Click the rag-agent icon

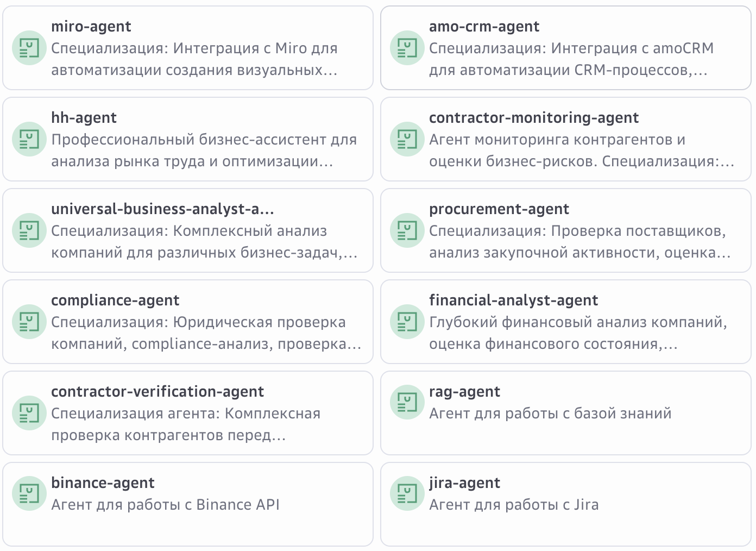click(407, 402)
